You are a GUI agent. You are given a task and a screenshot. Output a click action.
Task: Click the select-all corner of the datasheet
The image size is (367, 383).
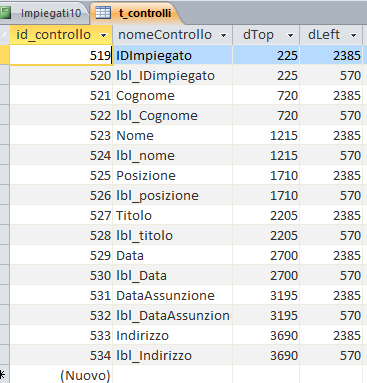pyautogui.click(x=5, y=35)
